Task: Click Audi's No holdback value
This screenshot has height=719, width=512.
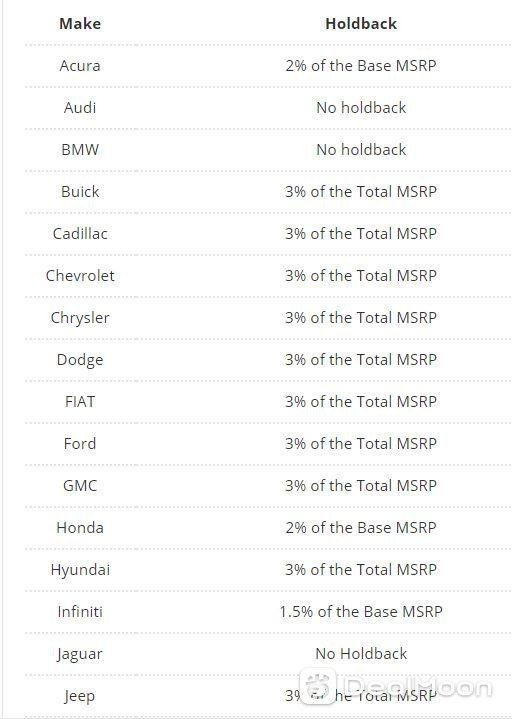Action: (x=361, y=108)
